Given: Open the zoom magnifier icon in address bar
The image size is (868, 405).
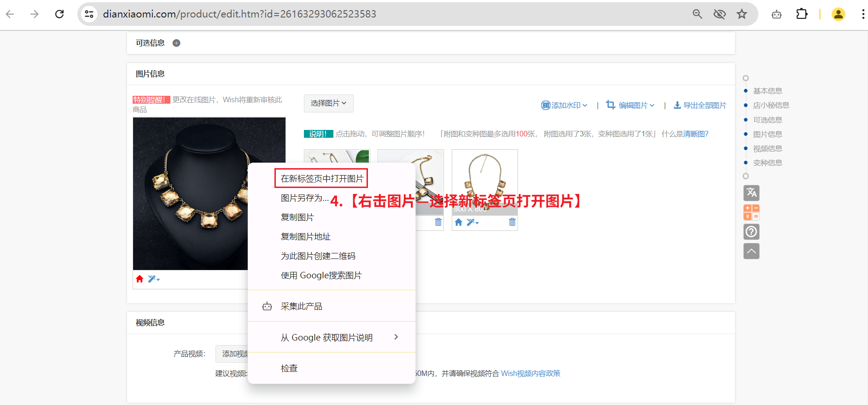Looking at the screenshot, I should [697, 14].
